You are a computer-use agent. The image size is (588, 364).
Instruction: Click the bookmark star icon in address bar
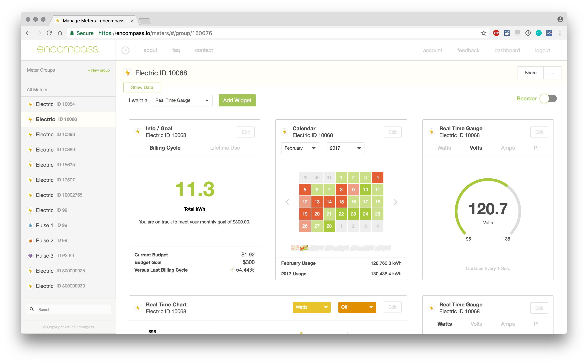point(483,33)
